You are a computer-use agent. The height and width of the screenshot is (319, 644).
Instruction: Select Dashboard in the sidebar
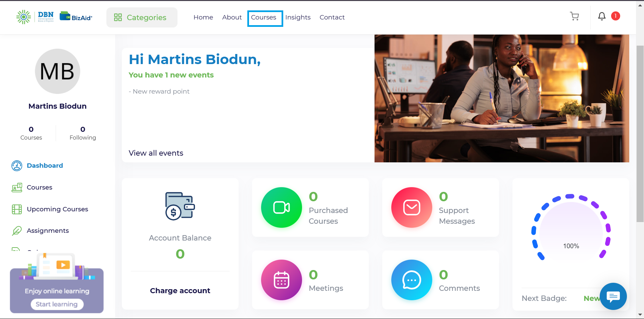click(45, 166)
